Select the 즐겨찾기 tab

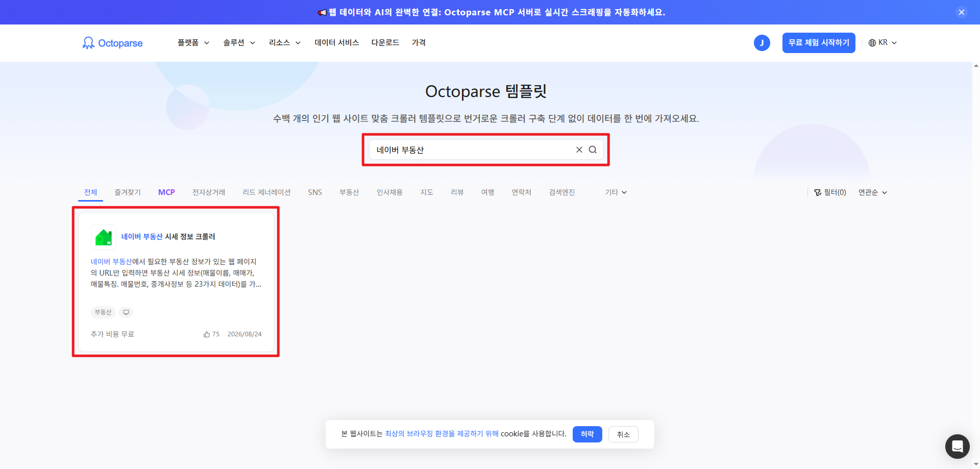tap(128, 192)
